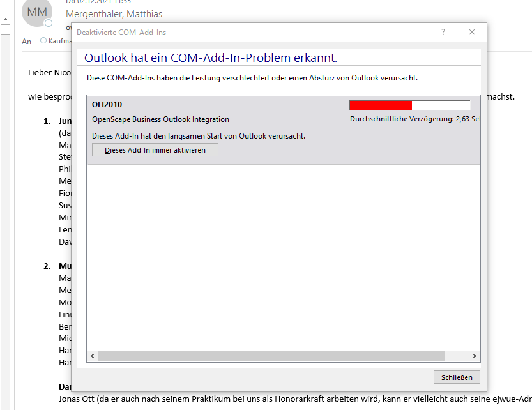The image size is (532, 410).
Task: Click 'Jonas Ott' line in email body
Action: [295, 399]
